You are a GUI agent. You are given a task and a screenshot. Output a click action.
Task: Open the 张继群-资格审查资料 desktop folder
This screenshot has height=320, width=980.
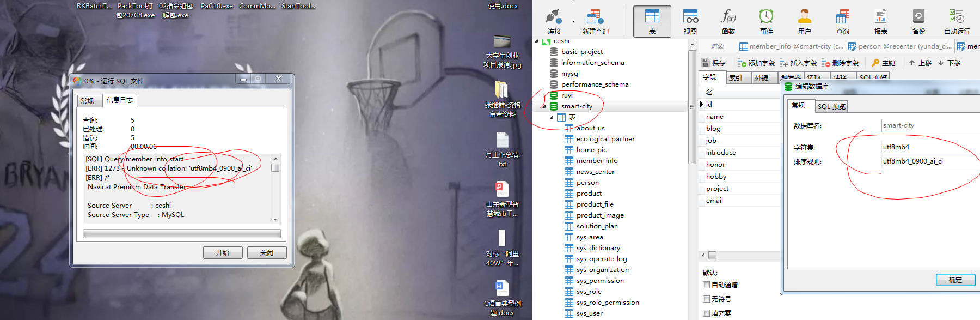tap(502, 100)
